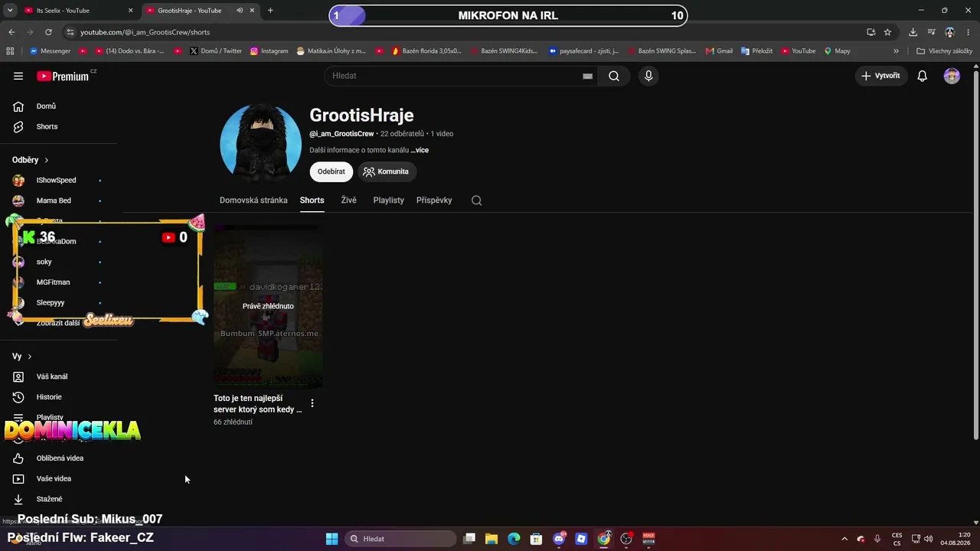Open the Short titled Toto je ten najlepší server
Viewport: 980px width, 551px height.
click(x=258, y=404)
